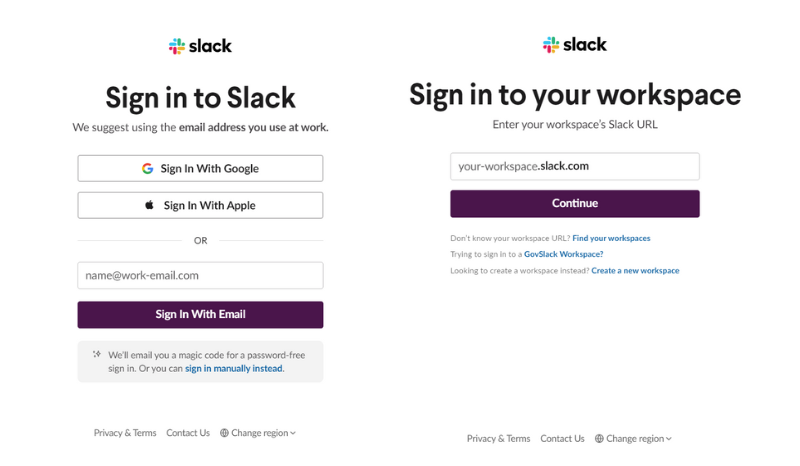
Task: Click the magic code sparkle icon
Action: pyautogui.click(x=96, y=354)
